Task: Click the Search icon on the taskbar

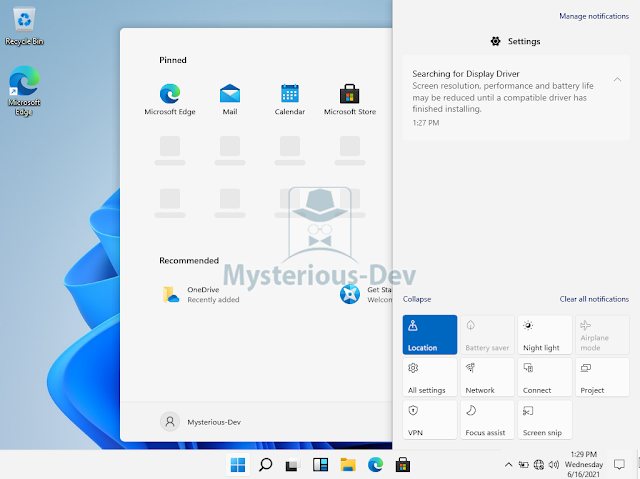Action: pyautogui.click(x=266, y=464)
